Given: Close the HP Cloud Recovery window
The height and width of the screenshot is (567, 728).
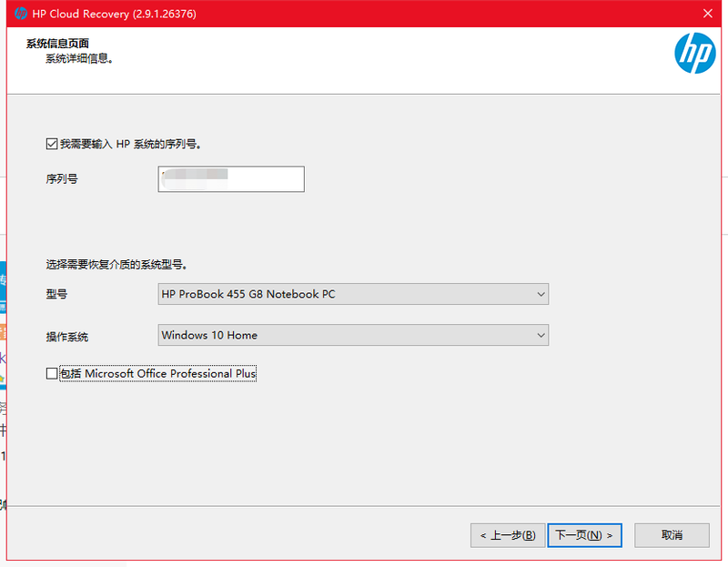Looking at the screenshot, I should point(708,14).
